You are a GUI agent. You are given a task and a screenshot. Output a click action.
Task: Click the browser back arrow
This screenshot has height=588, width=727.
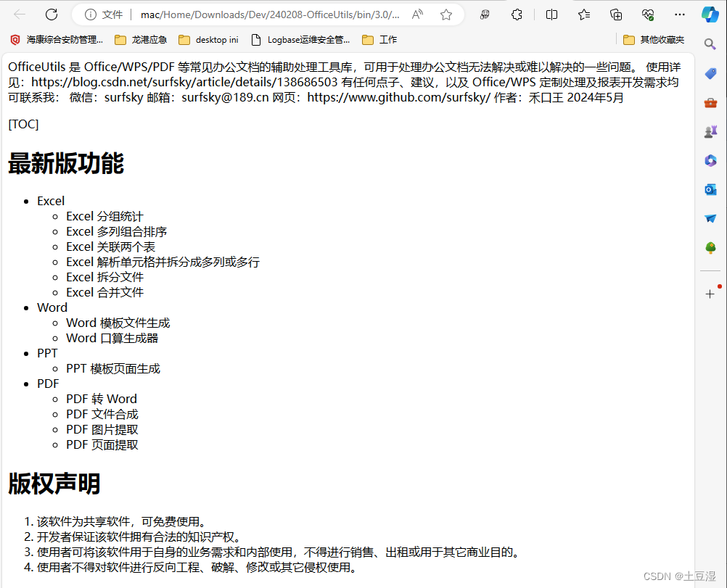click(20, 15)
